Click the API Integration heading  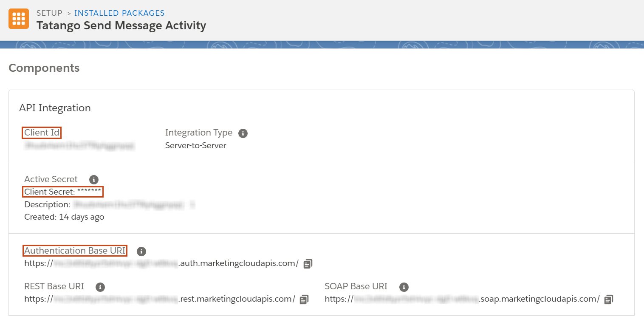55,108
